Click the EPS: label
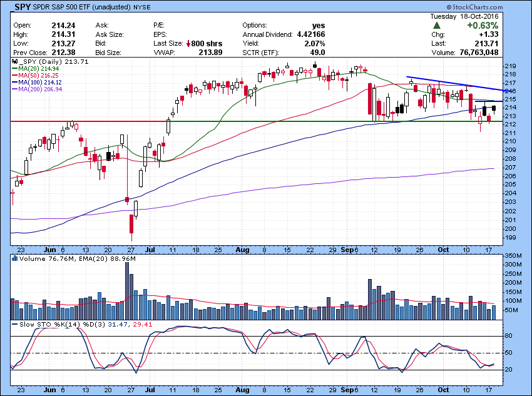This screenshot has width=532, height=396. pos(160,34)
